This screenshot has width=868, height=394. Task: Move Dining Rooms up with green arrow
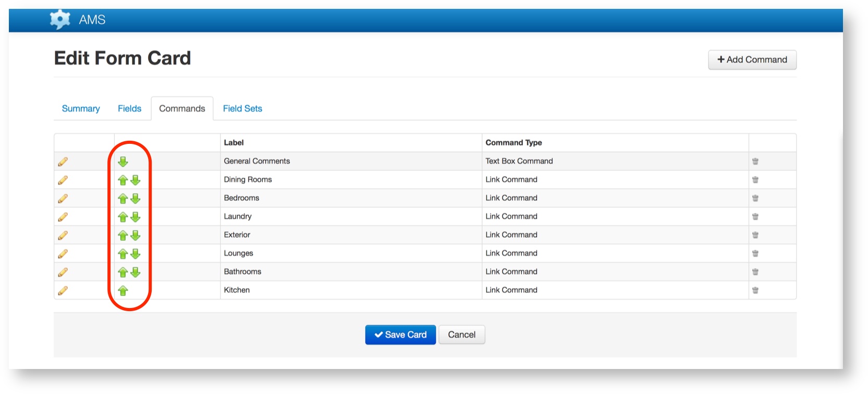click(x=123, y=180)
